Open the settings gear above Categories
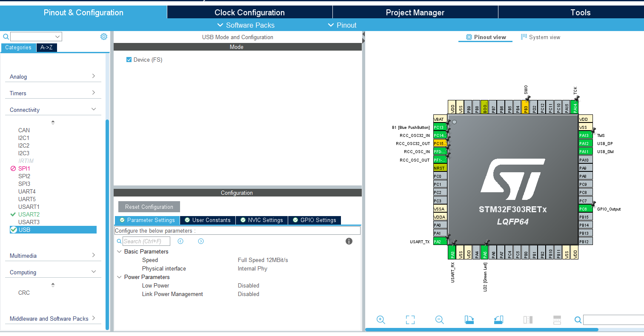Viewport: 644px width, 336px height. pyautogui.click(x=103, y=37)
